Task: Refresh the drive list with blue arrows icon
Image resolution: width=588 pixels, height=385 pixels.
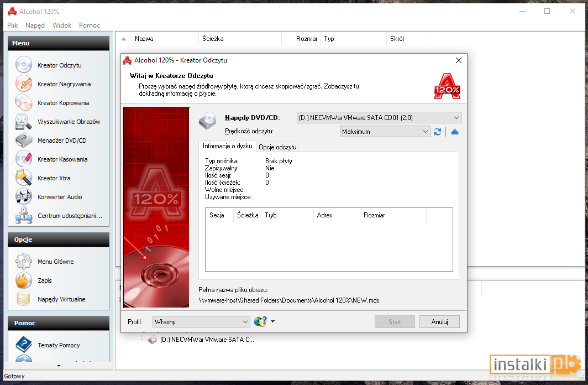Action: (x=437, y=132)
